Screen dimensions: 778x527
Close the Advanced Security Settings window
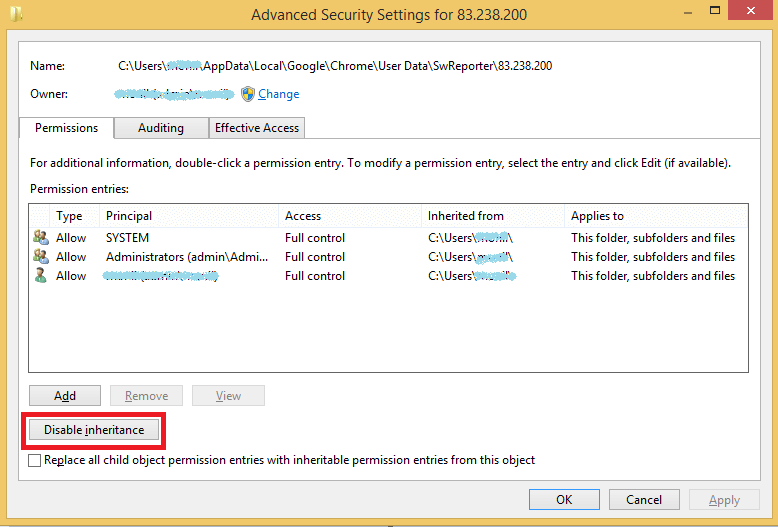(x=750, y=11)
